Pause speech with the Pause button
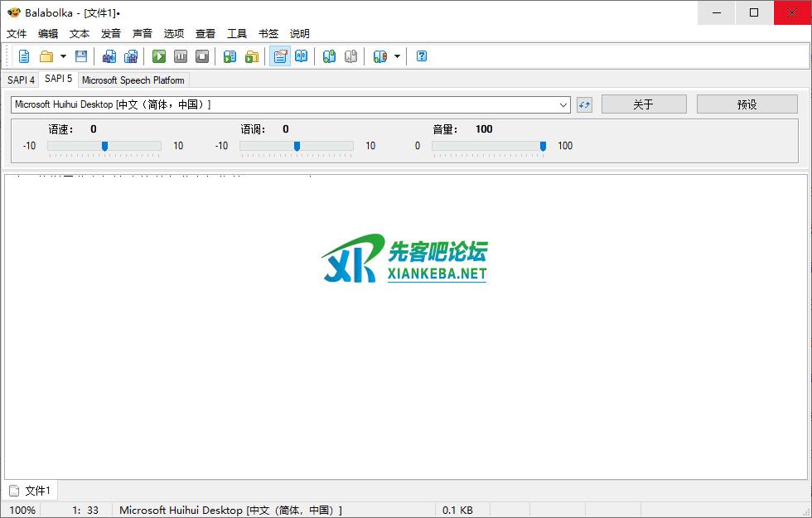The height and width of the screenshot is (518, 812). (181, 56)
